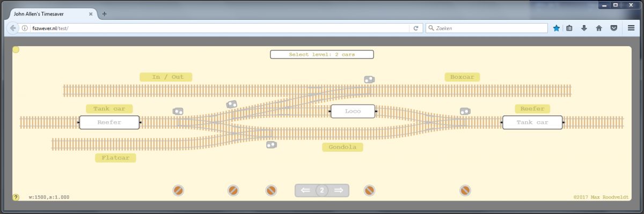Click the signal right of the left Reefer car

coord(178,111)
